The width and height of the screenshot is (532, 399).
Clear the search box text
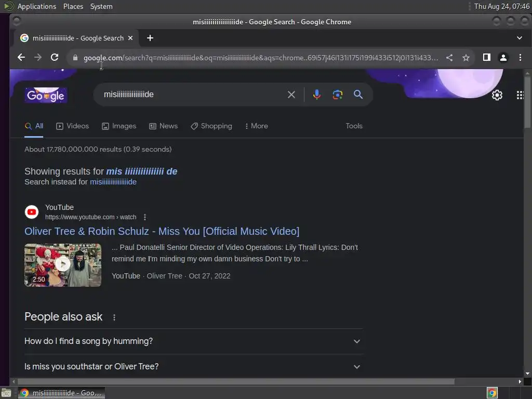tap(291, 95)
